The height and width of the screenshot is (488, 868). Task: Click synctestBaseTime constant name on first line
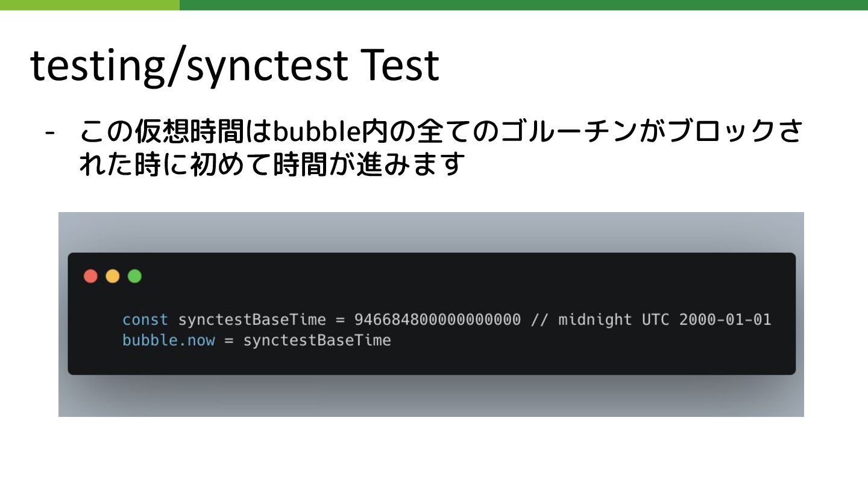[252, 319]
